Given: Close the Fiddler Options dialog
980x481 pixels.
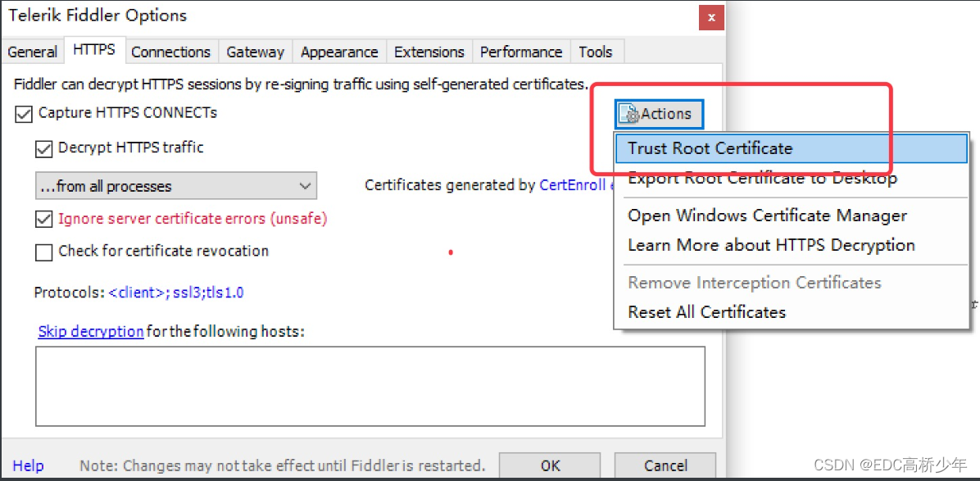Looking at the screenshot, I should tap(711, 18).
